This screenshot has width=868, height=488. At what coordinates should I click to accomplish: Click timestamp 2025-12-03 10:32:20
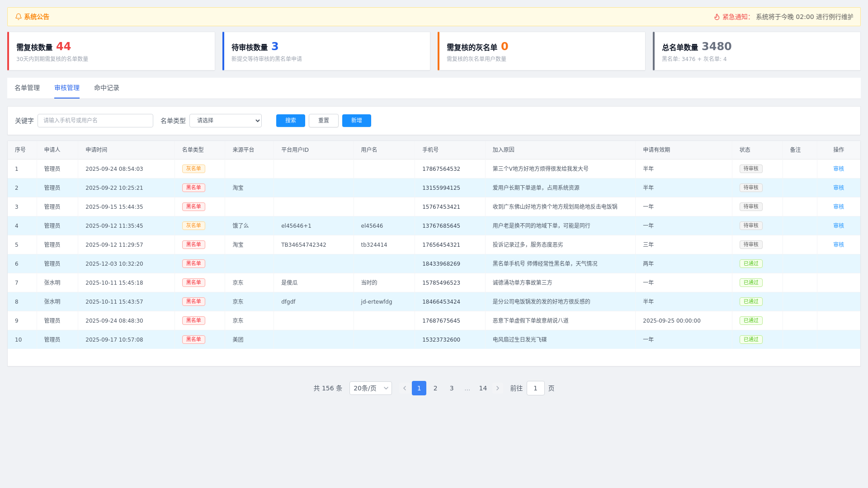click(x=114, y=264)
